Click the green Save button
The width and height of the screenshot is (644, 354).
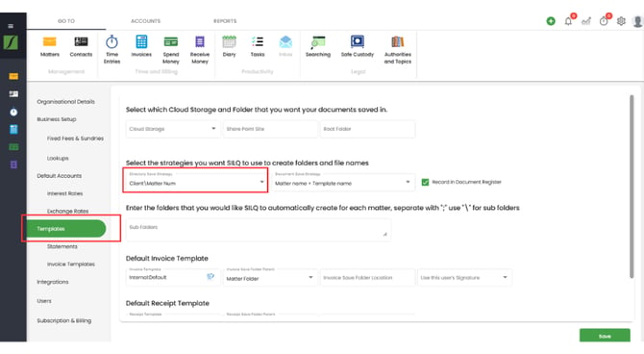click(605, 336)
